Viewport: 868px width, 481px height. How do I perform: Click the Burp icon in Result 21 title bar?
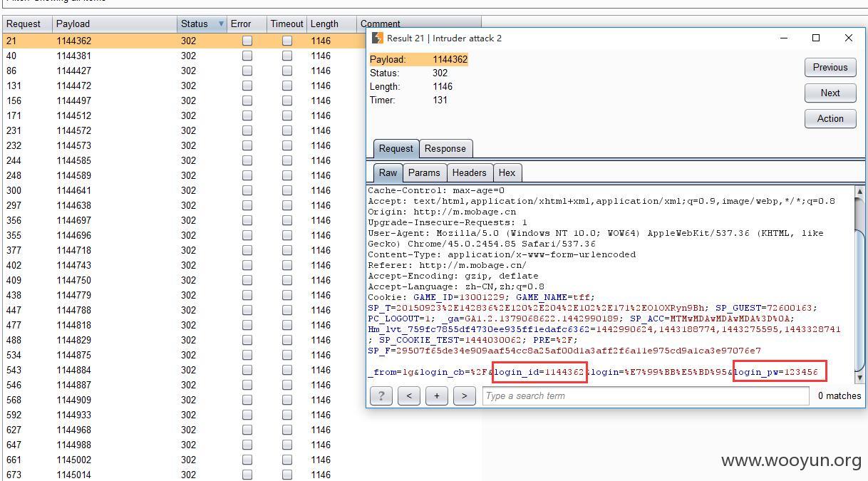pyautogui.click(x=378, y=38)
